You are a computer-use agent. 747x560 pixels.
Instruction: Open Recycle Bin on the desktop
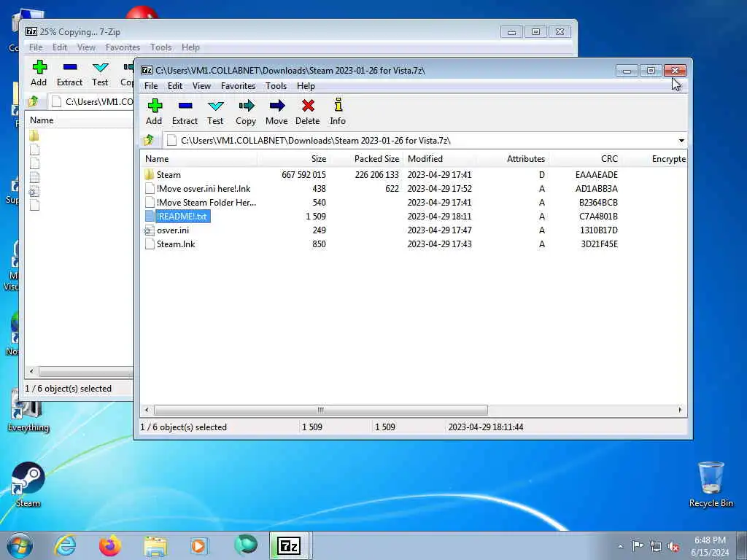[x=711, y=484]
